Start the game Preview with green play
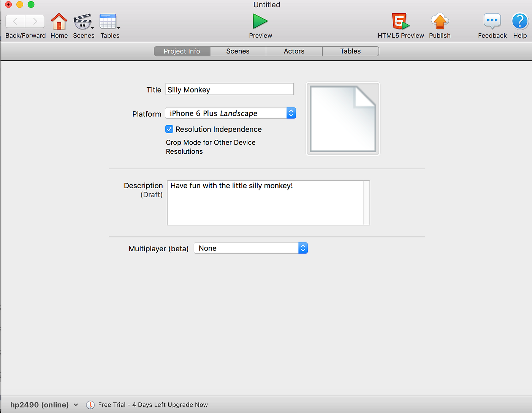Viewport: 532px width, 413px height. (260, 21)
